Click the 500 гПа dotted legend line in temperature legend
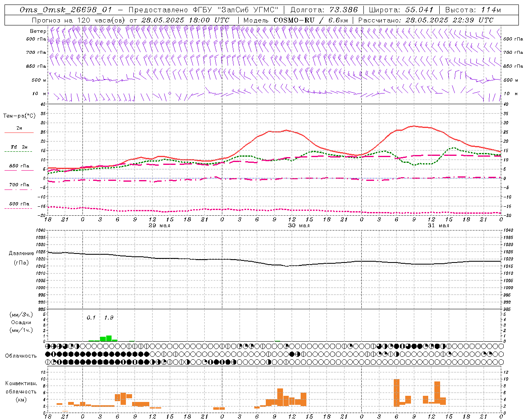525x420 pixels. tap(18, 209)
